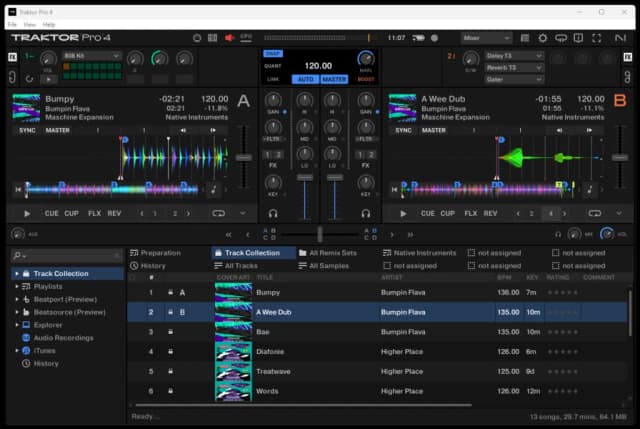Click the Preparation playlist icon in favorites
The image size is (640, 429).
click(134, 253)
